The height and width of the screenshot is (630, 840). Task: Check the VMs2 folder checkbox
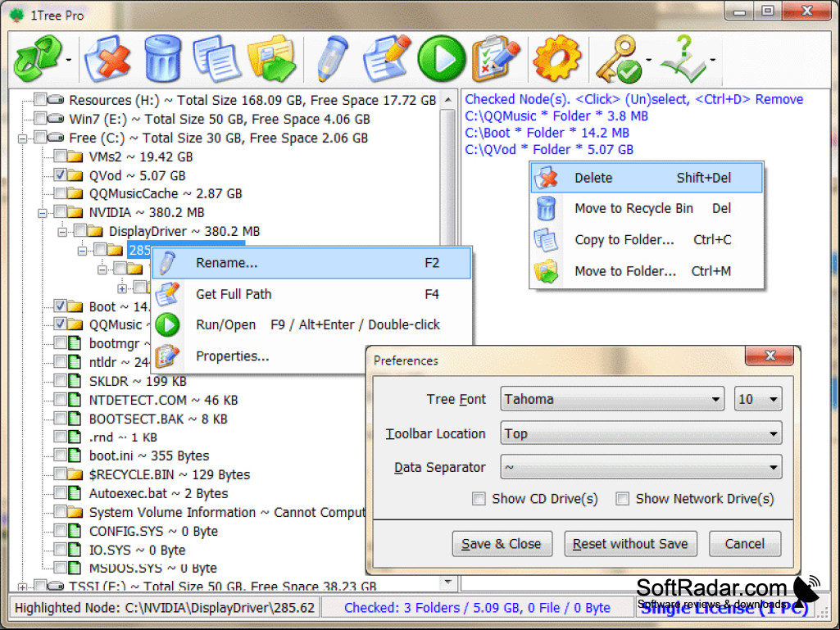click(x=60, y=156)
